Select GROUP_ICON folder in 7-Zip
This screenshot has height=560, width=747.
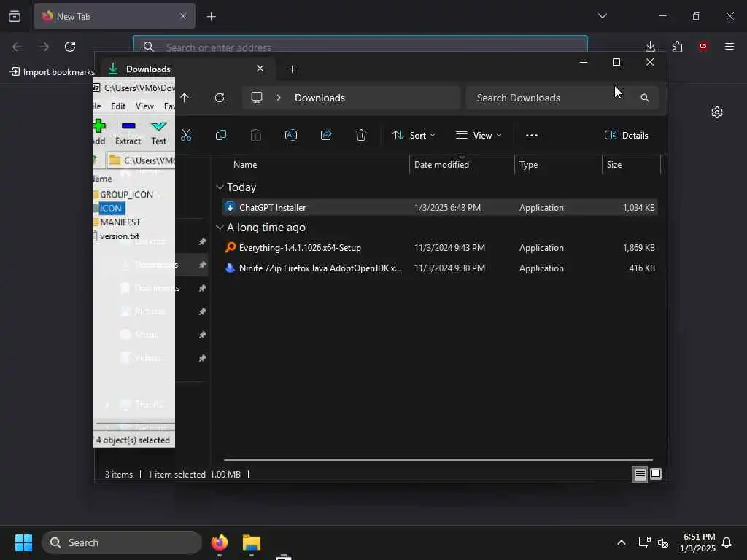[x=126, y=194]
